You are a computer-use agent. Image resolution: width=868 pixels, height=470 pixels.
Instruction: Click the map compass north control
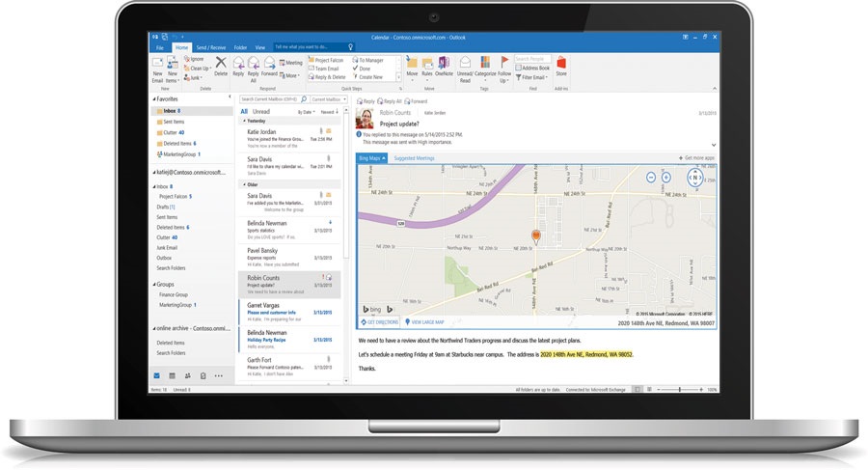click(695, 178)
